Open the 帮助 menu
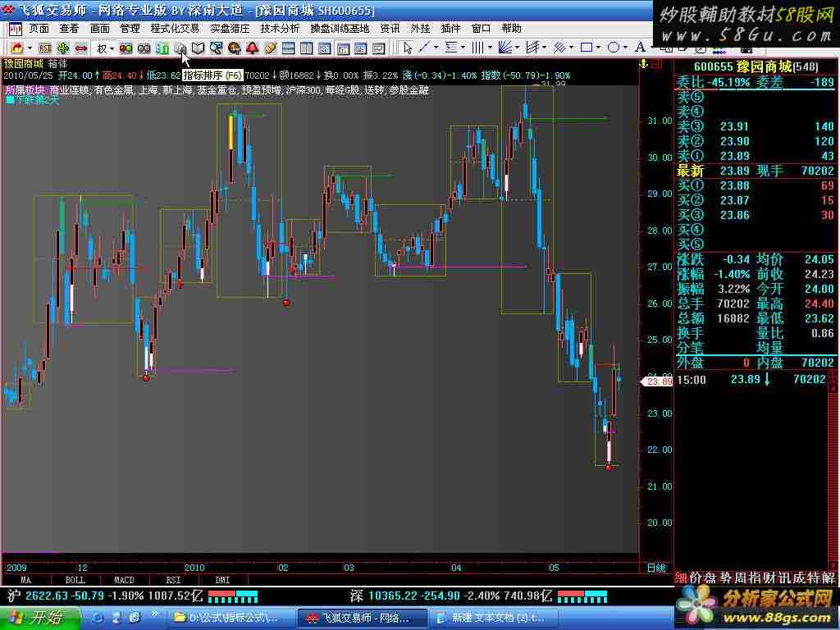840x630 pixels. 512,29
